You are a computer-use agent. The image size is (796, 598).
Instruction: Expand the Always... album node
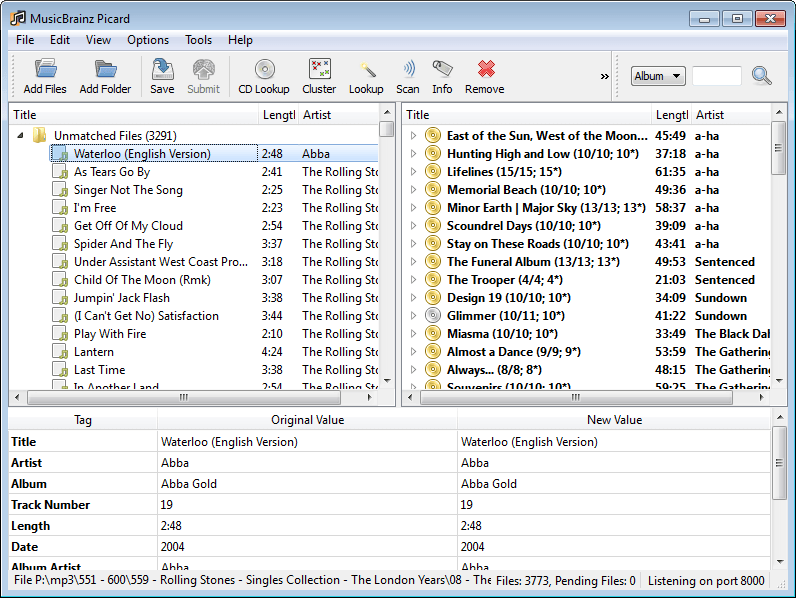[x=413, y=370]
